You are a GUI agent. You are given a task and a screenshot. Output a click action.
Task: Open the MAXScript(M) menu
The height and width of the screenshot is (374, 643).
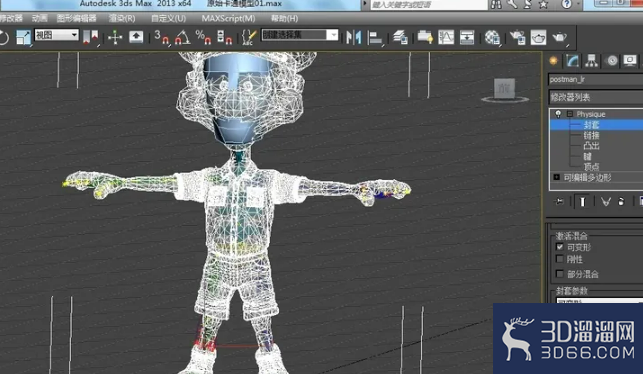click(228, 18)
